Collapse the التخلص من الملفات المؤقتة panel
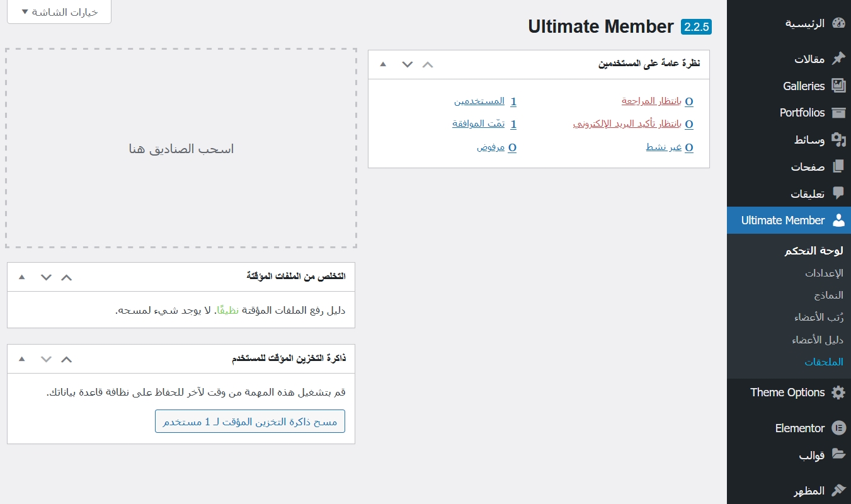The width and height of the screenshot is (851, 504). click(x=22, y=277)
